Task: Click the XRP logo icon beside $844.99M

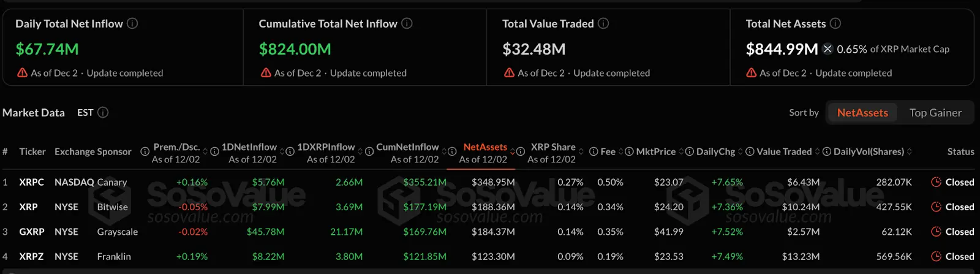Action: (x=827, y=49)
